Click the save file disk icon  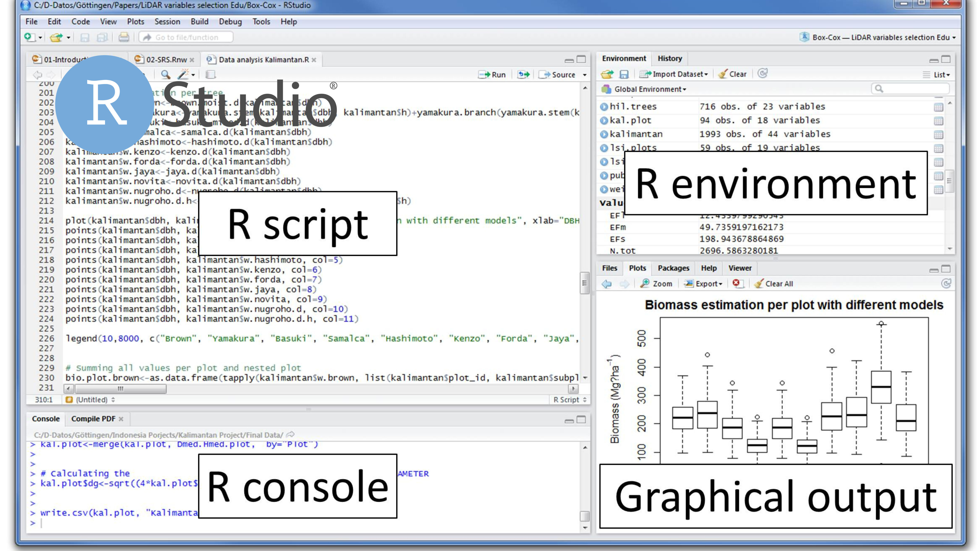coord(85,37)
